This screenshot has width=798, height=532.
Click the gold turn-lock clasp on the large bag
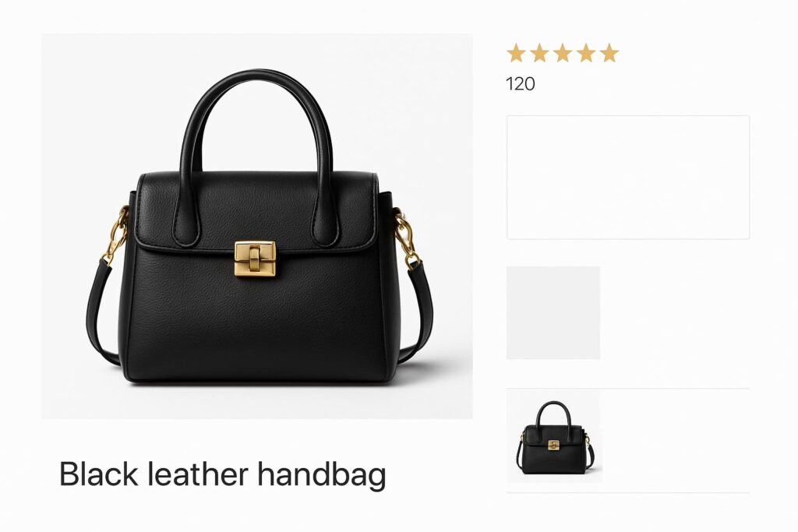pyautogui.click(x=255, y=259)
